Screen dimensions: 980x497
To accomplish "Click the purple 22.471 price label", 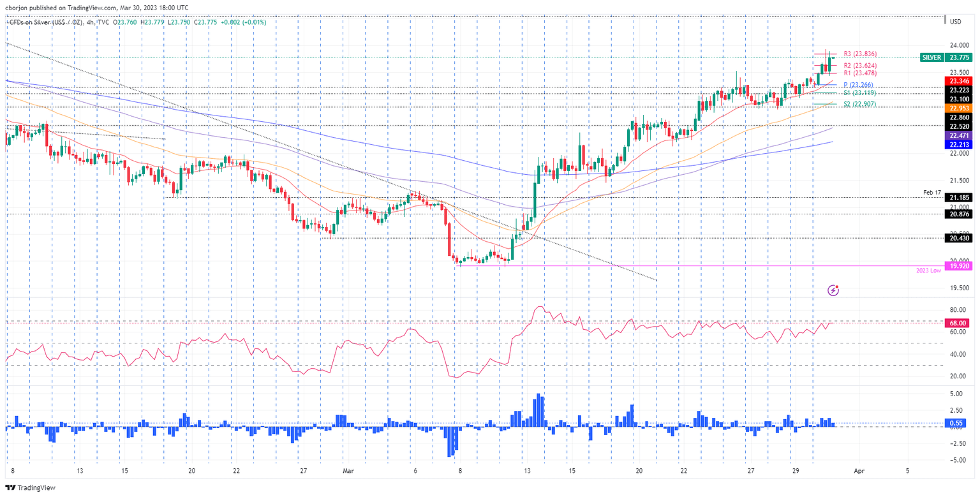I will point(958,135).
